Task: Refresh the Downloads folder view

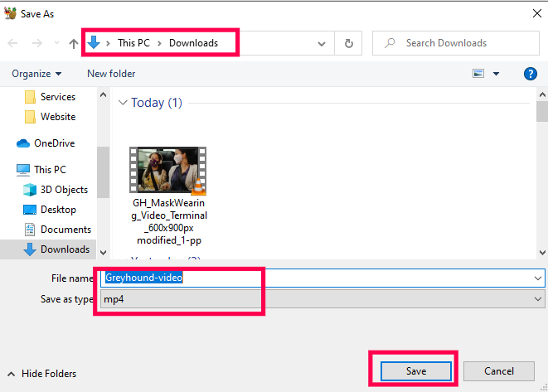Action: [x=348, y=43]
